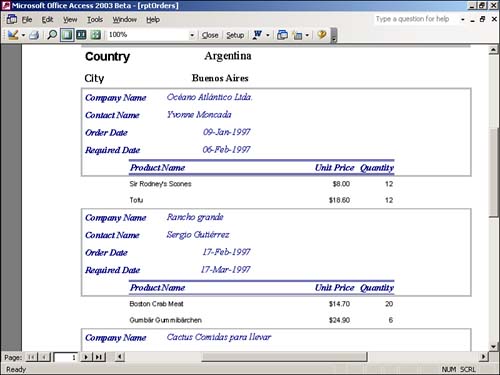This screenshot has width=500, height=375.
Task: Go to next page navigation button
Action: click(x=86, y=357)
